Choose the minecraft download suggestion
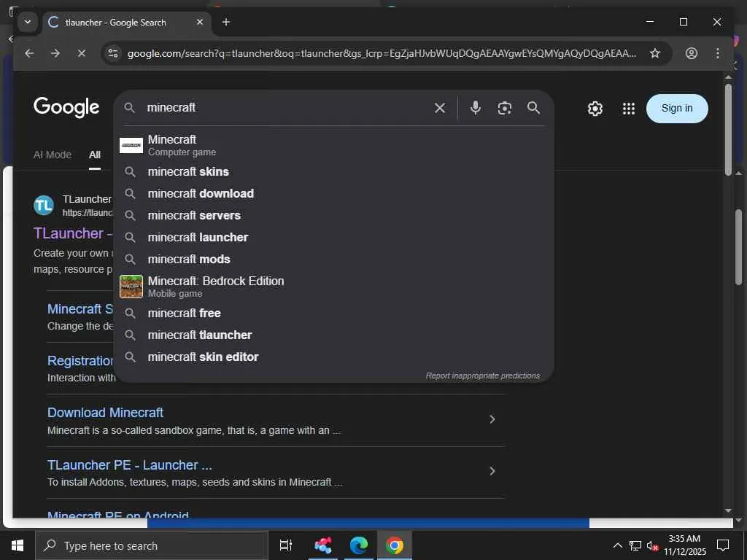 click(333, 194)
